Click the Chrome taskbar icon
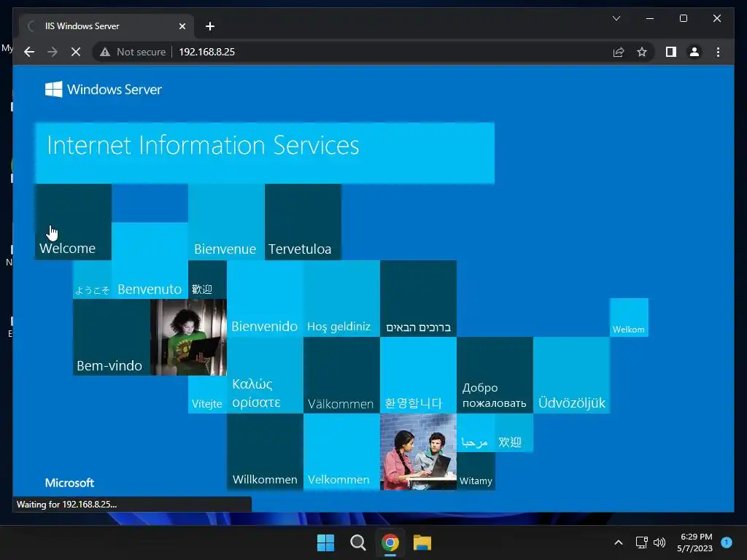The image size is (747, 560). 390,542
